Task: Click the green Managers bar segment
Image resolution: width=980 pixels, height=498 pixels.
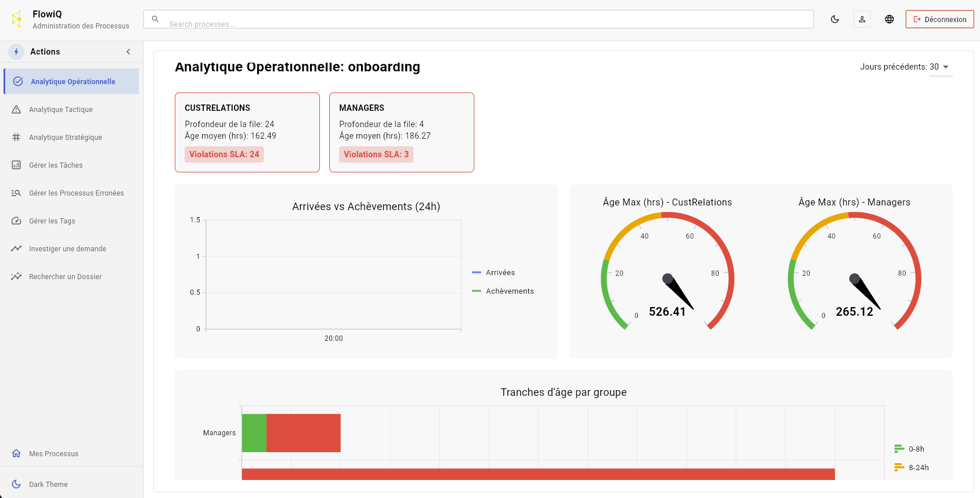Action: (x=254, y=433)
